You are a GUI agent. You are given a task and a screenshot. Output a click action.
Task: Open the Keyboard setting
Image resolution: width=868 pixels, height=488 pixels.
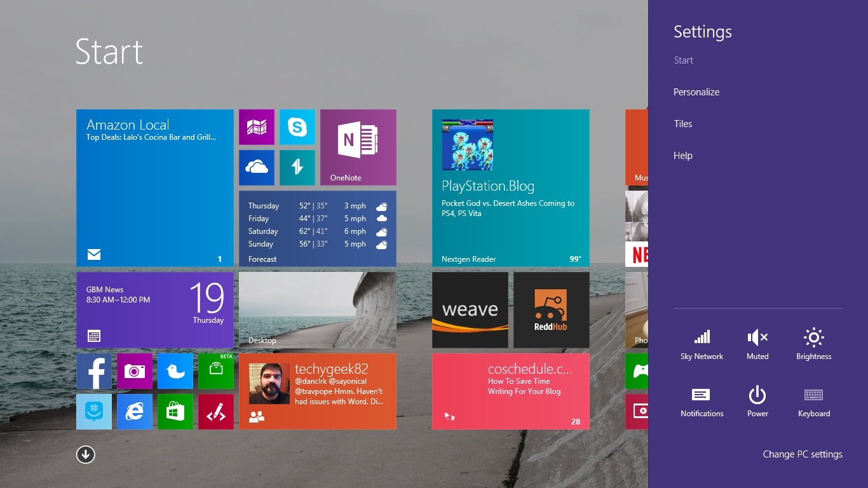[x=814, y=402]
